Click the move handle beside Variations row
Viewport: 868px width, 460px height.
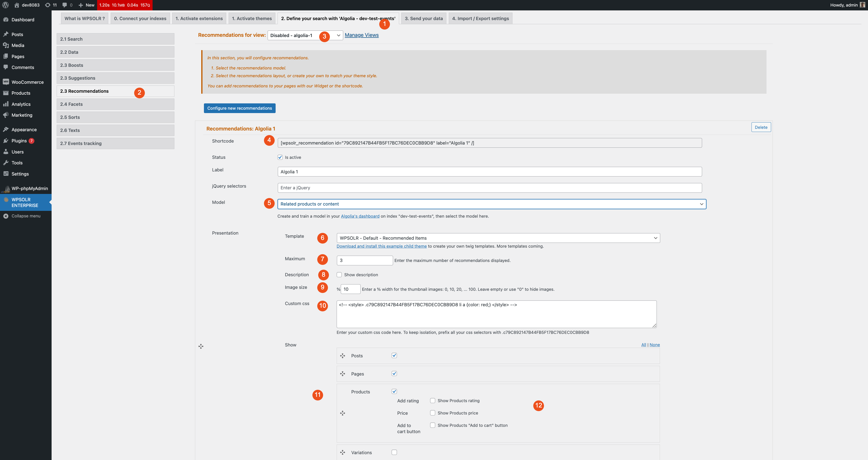343,452
